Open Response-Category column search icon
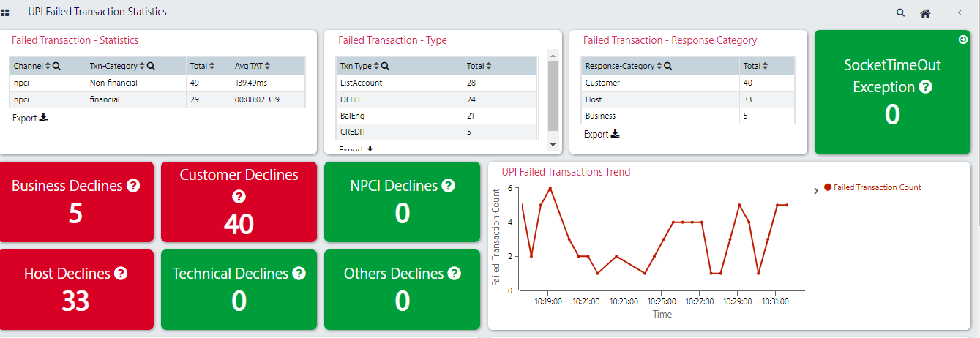 point(668,66)
